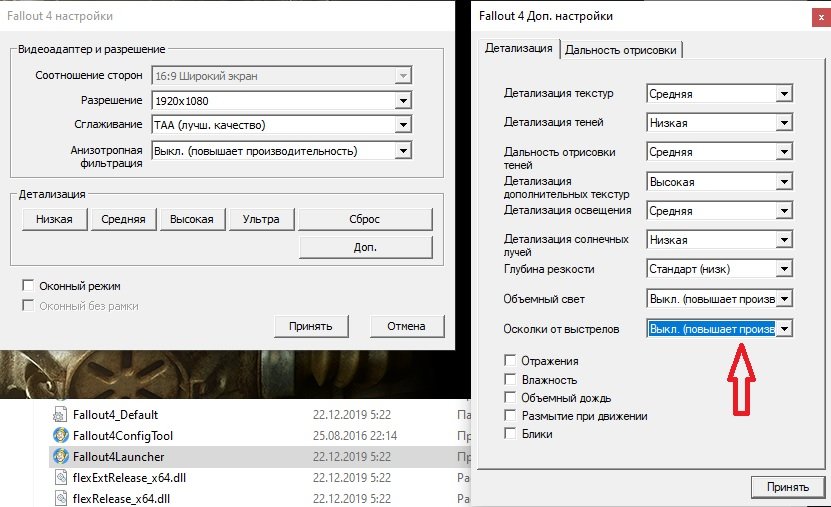This screenshot has height=507, width=831.
Task: Click the Отмена button
Action: [399, 326]
